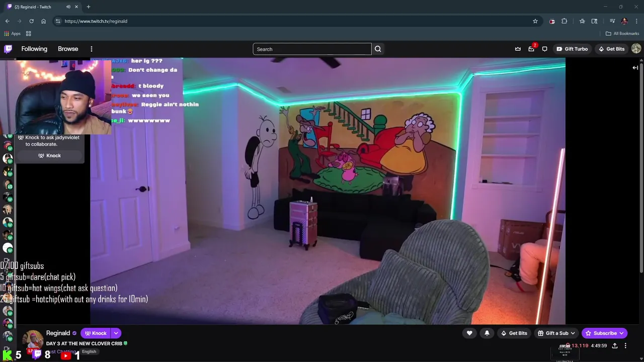Open dropdown arrow next to Knock
This screenshot has width=644, height=362.
(116, 333)
